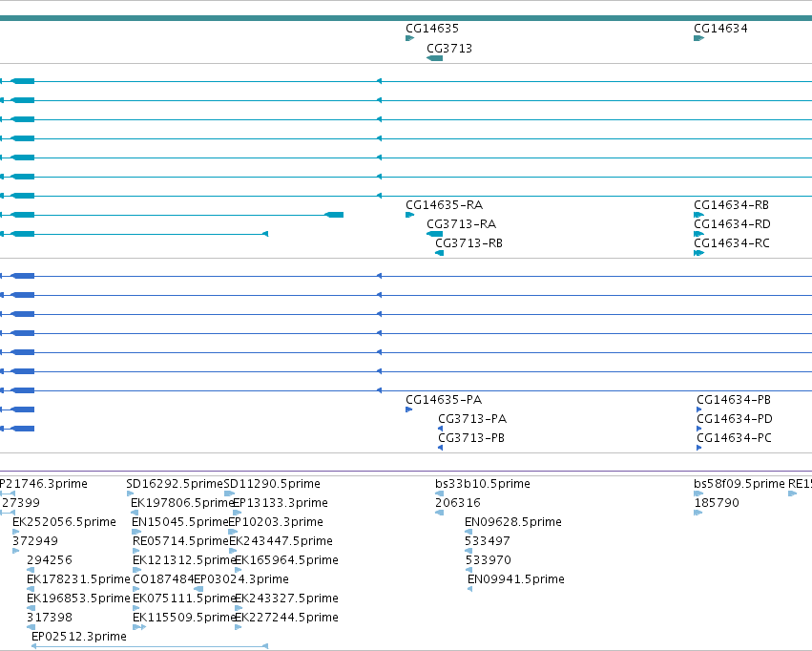Select EST EP10203.3prime
The height and width of the screenshot is (651, 812).
pyautogui.click(x=276, y=522)
